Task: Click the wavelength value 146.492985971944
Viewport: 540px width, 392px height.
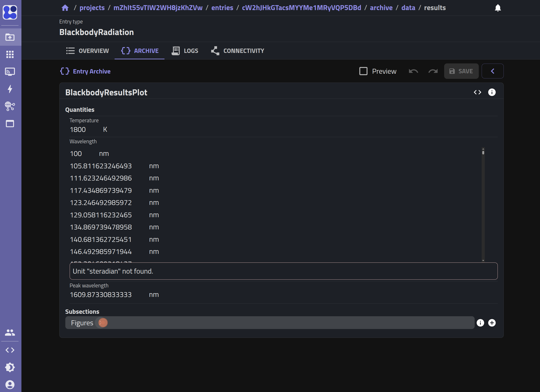Action: (x=101, y=252)
